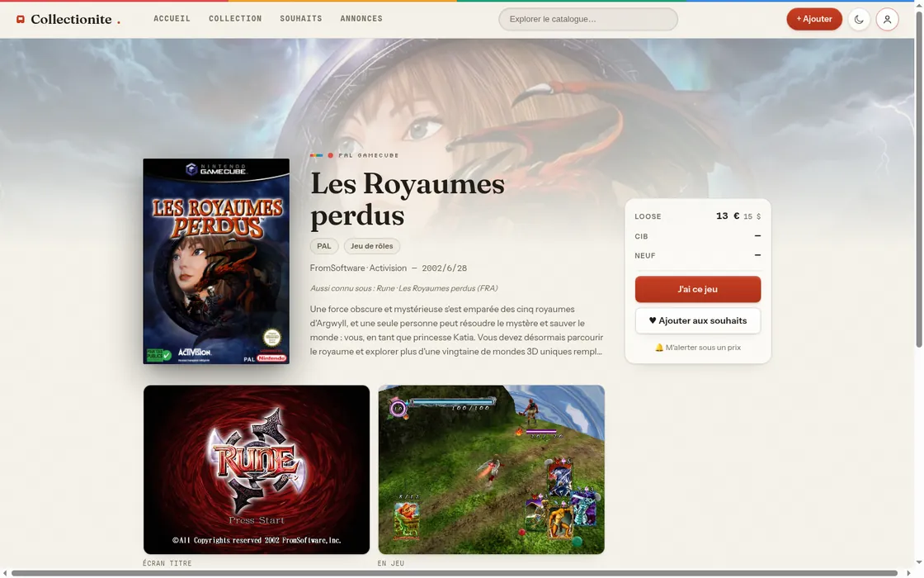Click the PAL GameCube platform label
Image resolution: width=924 pixels, height=578 pixels.
click(x=368, y=155)
